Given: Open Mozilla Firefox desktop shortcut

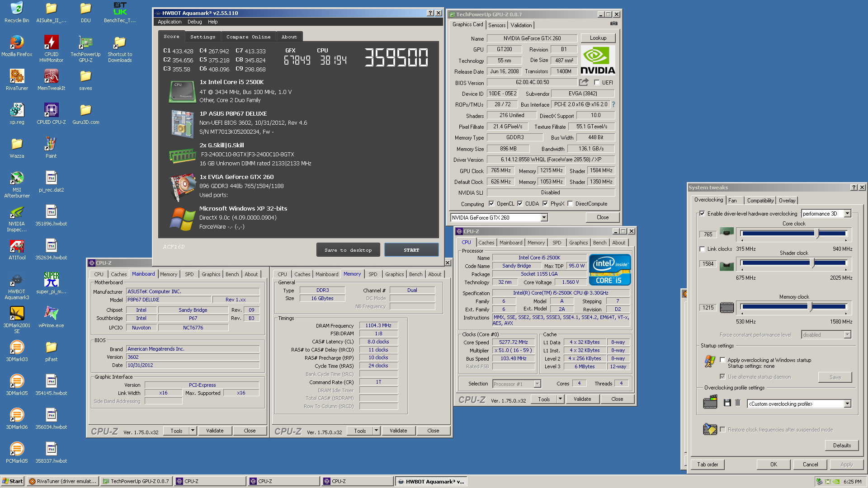Looking at the screenshot, I should [17, 46].
